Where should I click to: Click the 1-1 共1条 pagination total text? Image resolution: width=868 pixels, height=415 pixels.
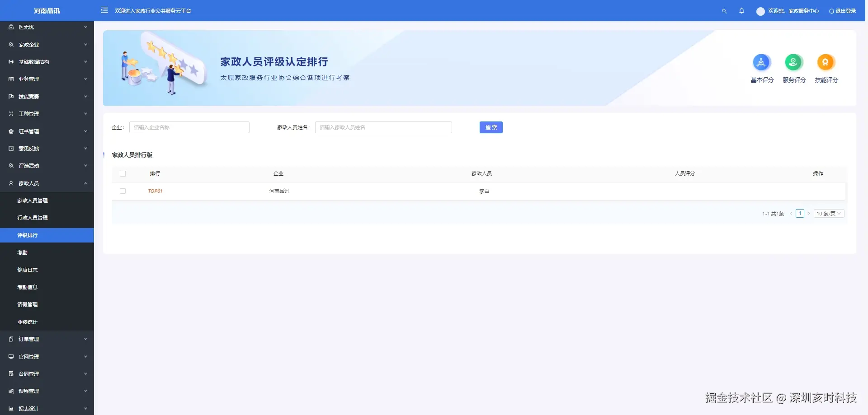773,214
